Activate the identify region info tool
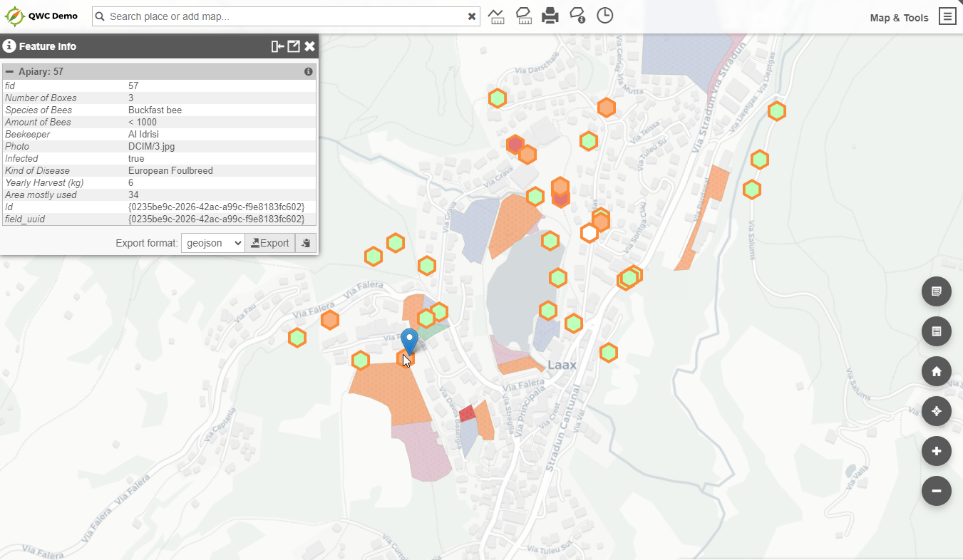 pyautogui.click(x=577, y=16)
